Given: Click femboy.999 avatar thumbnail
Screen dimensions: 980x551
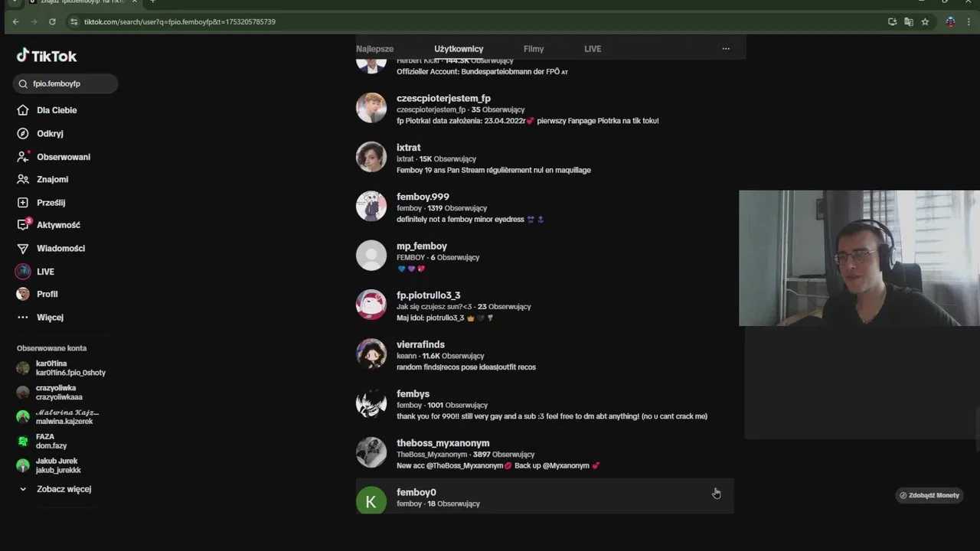Looking at the screenshot, I should (371, 206).
